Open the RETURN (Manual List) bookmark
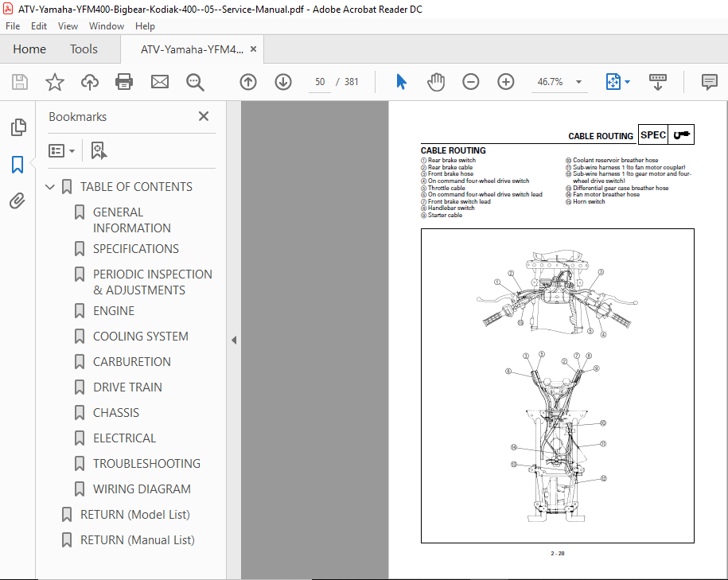Screen dimensions: 728x580 click(138, 540)
